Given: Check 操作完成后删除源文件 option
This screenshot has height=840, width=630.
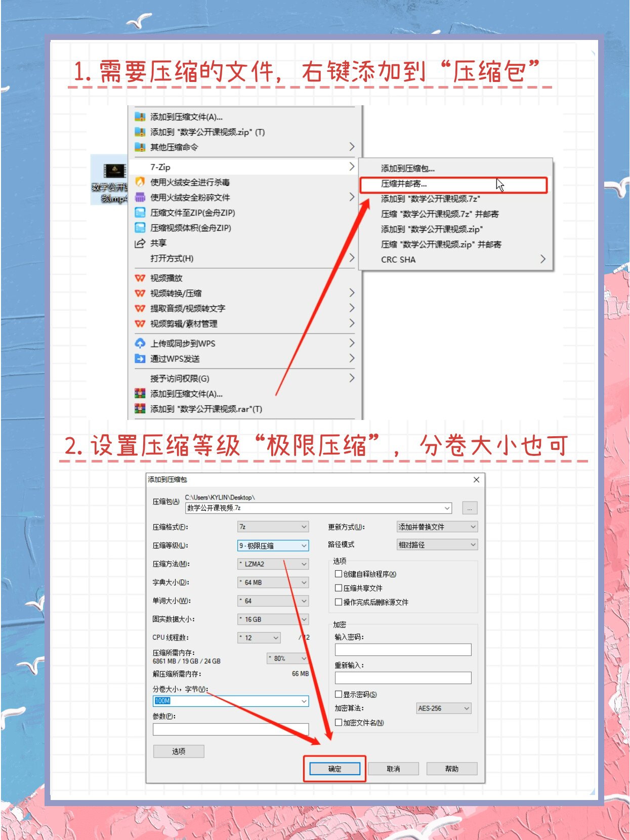Looking at the screenshot, I should (x=339, y=602).
